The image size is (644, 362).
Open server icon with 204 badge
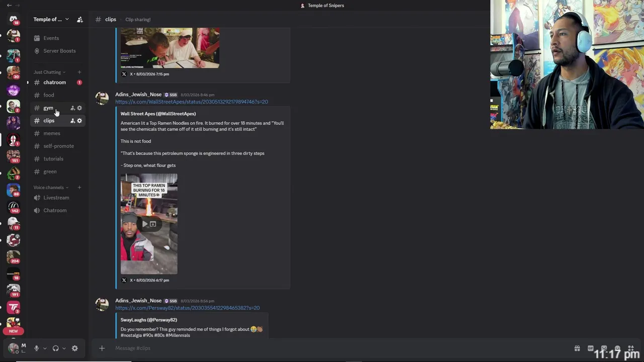(x=13, y=257)
